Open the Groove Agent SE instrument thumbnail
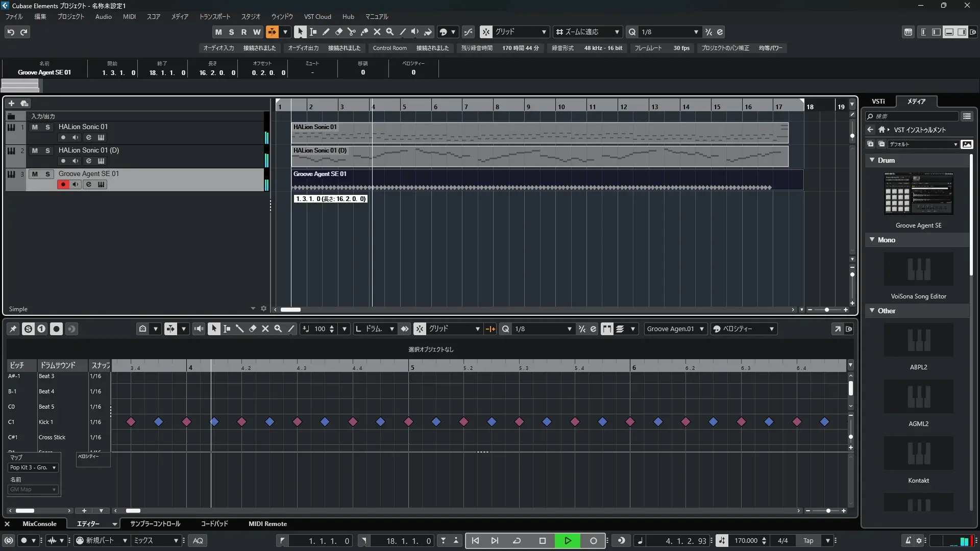This screenshot has height=551, width=980. pyautogui.click(x=918, y=194)
